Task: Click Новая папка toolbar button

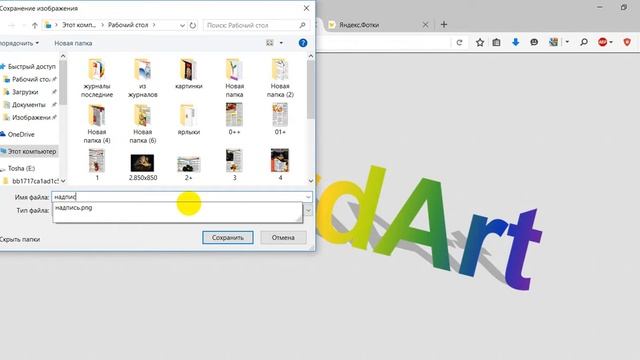Action: point(73,43)
